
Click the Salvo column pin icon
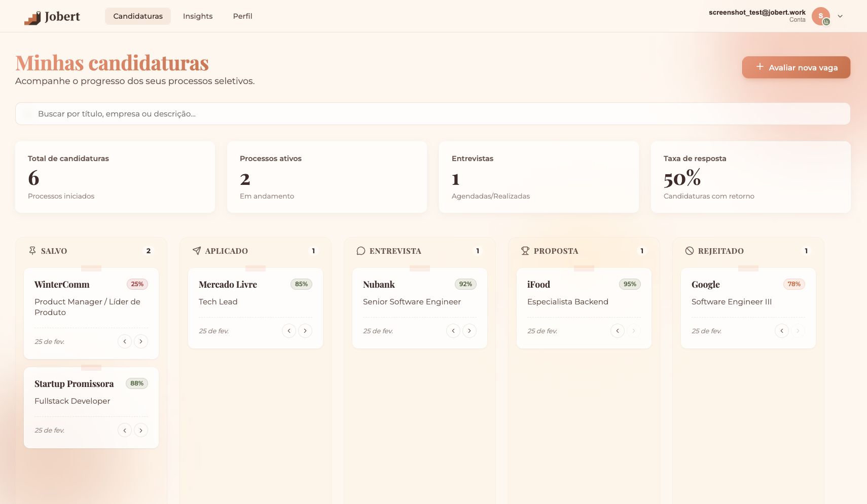click(x=32, y=251)
